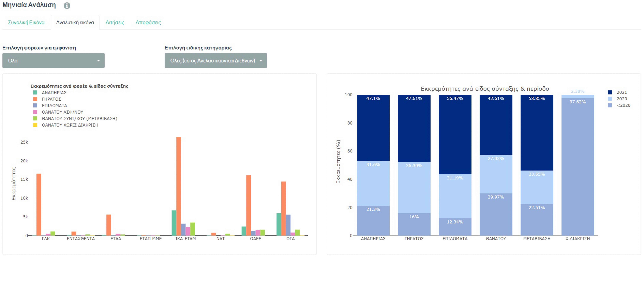Click the 23.65% segment of the ΜΕΤΑΒΙΒΑΣΗ column
Screen dimensions: 644x292
[537, 187]
